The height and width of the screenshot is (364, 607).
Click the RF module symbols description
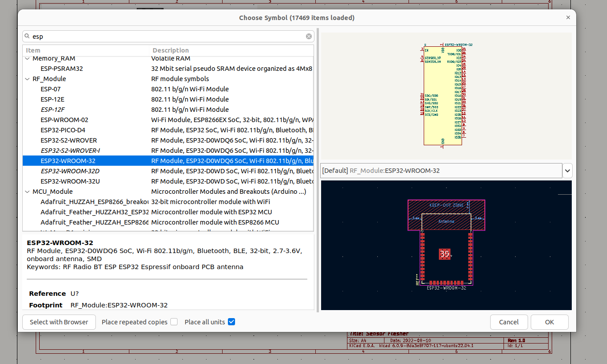pos(180,79)
